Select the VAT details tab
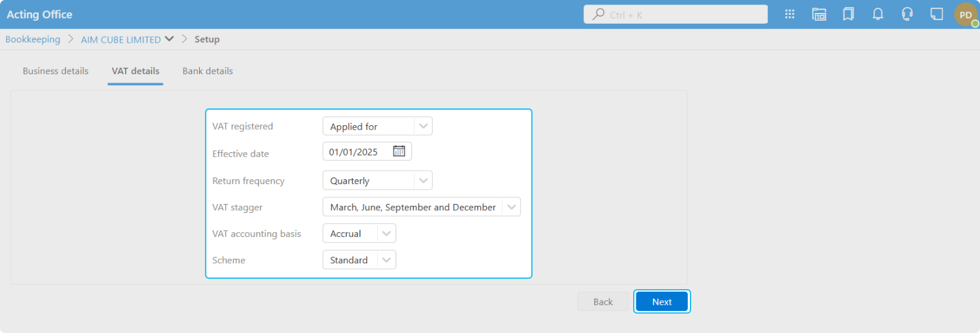 click(x=135, y=71)
